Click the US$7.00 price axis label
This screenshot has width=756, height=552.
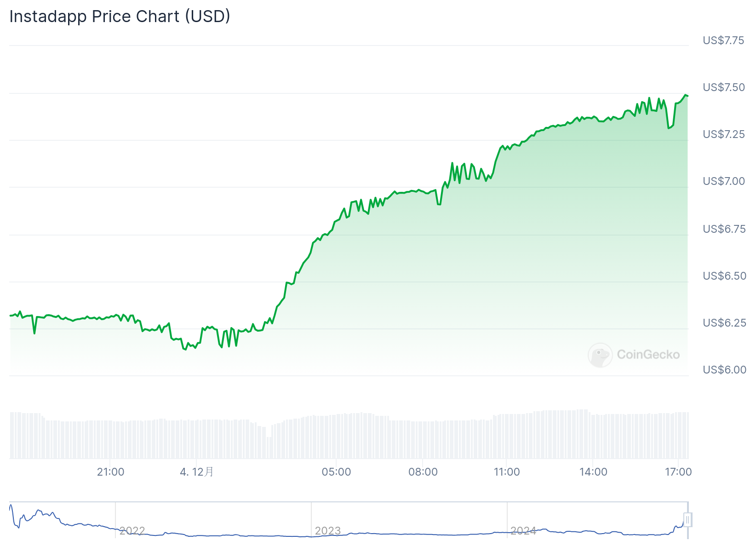tap(724, 181)
